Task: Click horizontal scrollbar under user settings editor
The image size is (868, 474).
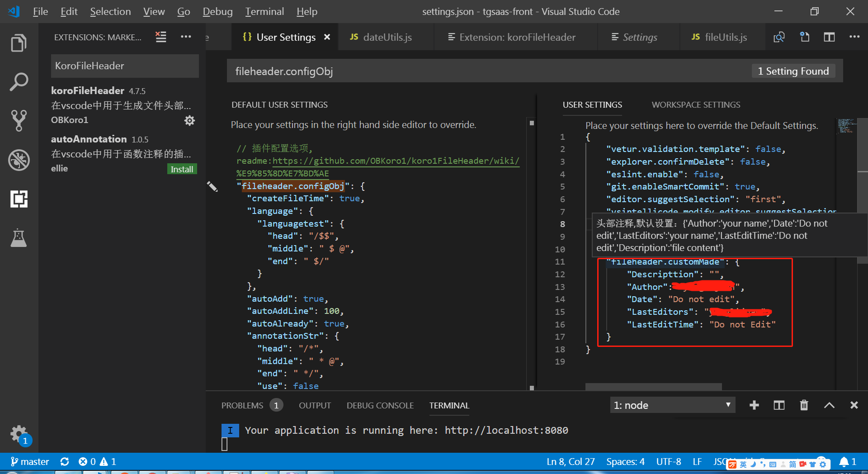Action: click(653, 387)
